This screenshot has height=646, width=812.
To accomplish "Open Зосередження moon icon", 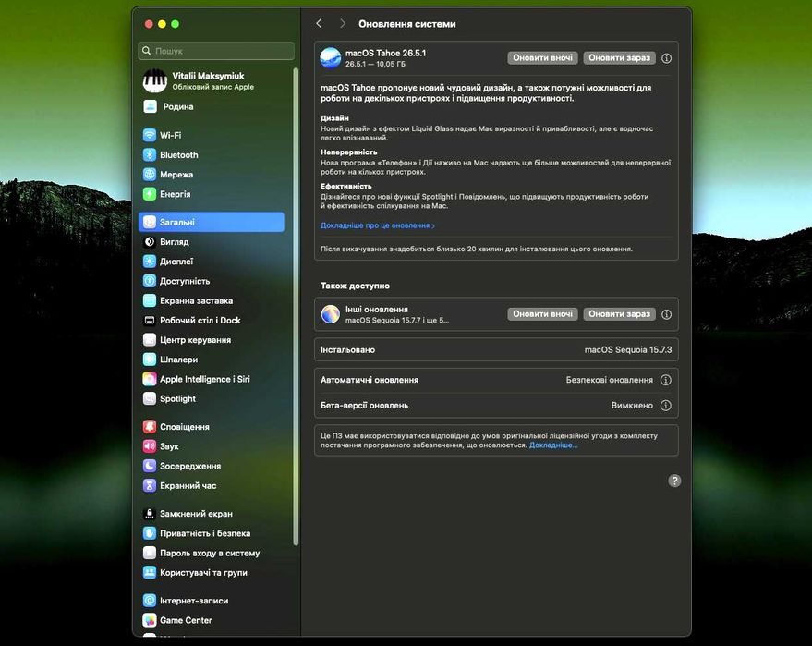I will [x=149, y=466].
